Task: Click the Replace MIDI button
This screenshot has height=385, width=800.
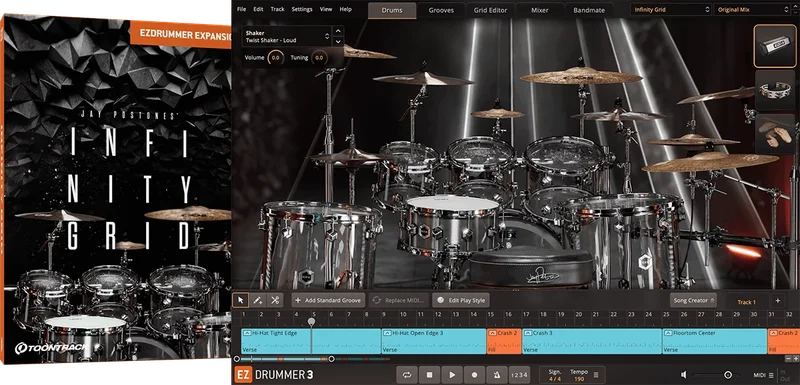Action: pos(398,300)
